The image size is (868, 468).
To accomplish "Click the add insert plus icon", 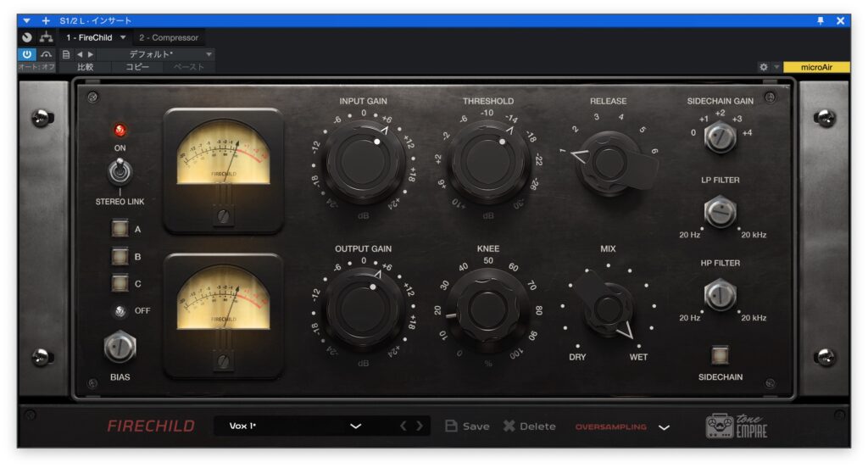I will pos(46,20).
